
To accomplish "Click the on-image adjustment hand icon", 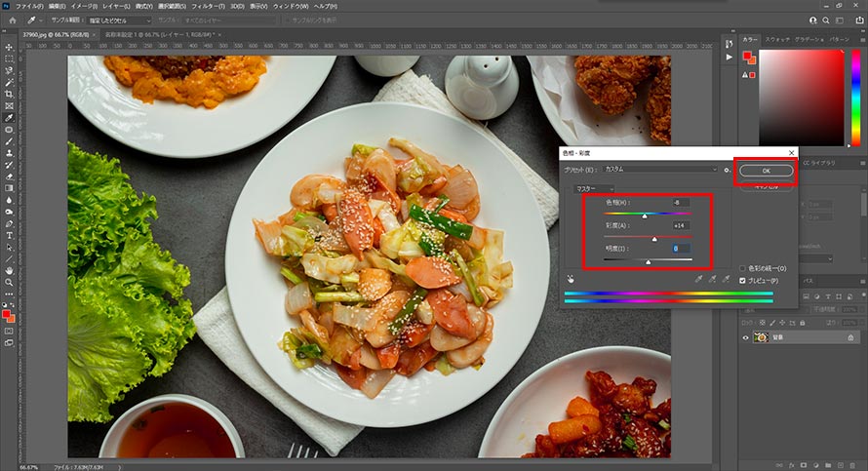I will (571, 279).
